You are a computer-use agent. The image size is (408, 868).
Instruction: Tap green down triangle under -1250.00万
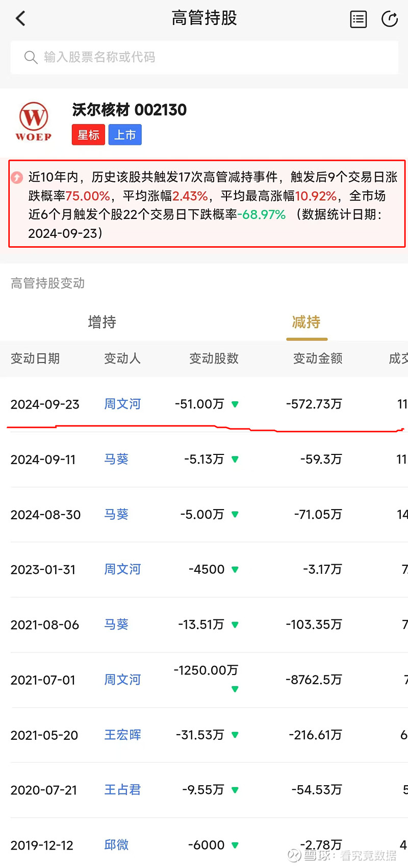(x=235, y=689)
